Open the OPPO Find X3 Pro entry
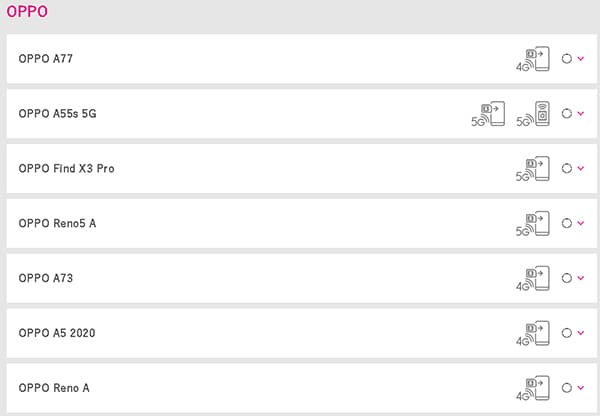 [302, 168]
